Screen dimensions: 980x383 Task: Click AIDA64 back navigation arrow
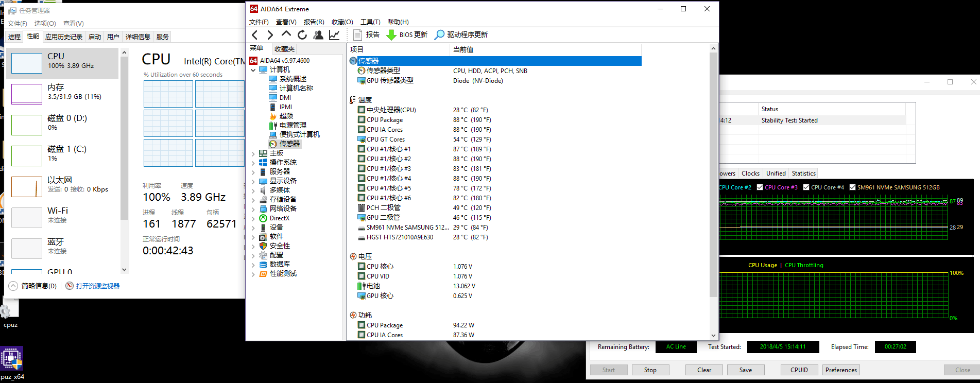[x=254, y=34]
